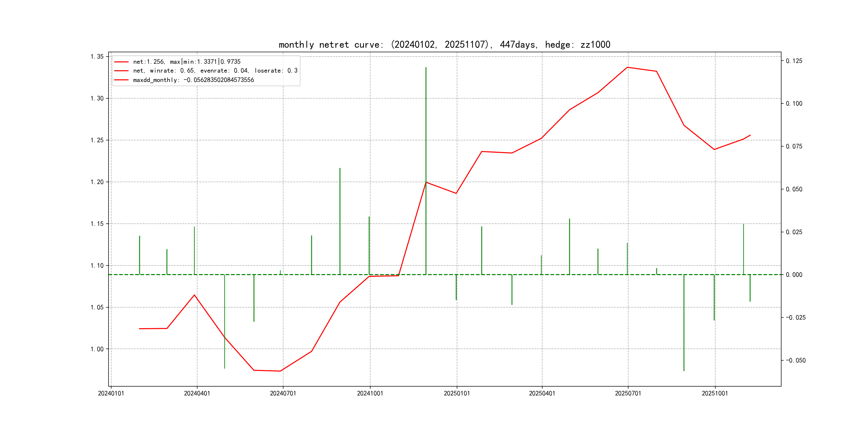Click the red curve's highest peak point
The width and height of the screenshot is (868, 434).
(627, 68)
